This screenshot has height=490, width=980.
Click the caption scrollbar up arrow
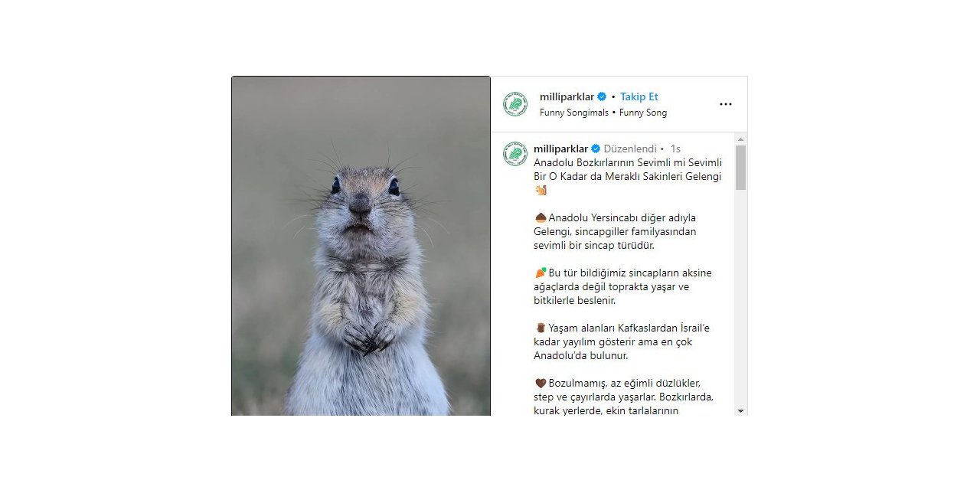click(740, 139)
